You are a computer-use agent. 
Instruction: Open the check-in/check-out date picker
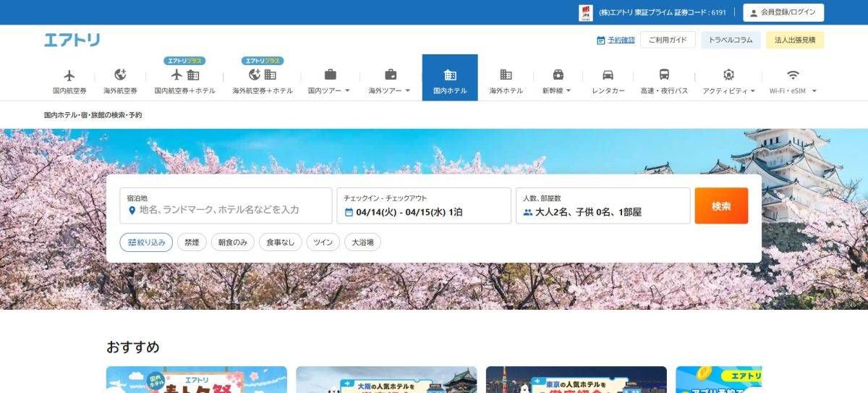[x=424, y=206]
